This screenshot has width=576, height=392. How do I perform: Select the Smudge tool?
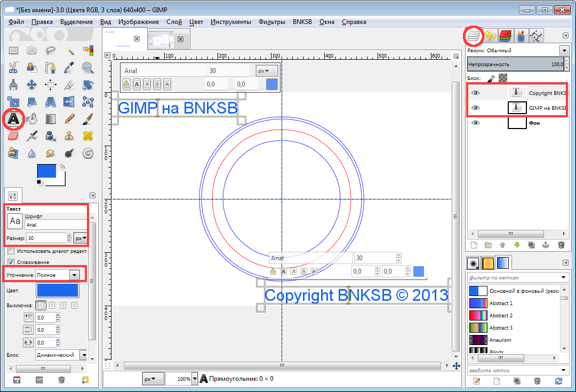(50, 153)
